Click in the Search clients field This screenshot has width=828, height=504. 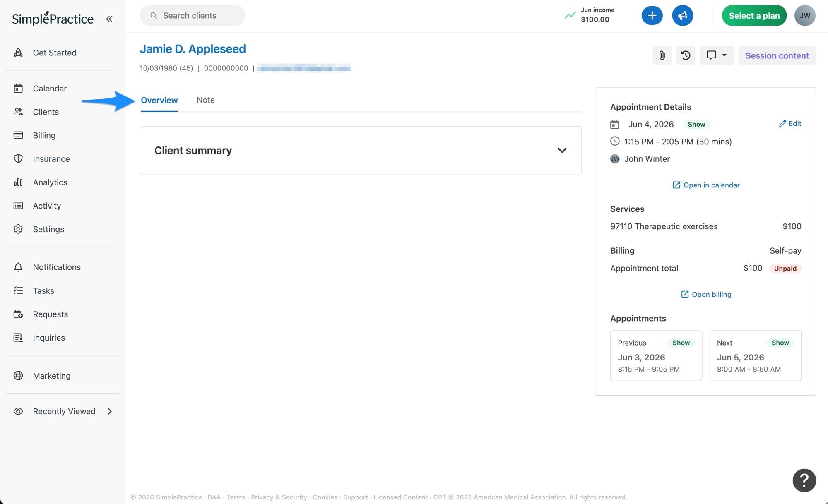coord(192,15)
